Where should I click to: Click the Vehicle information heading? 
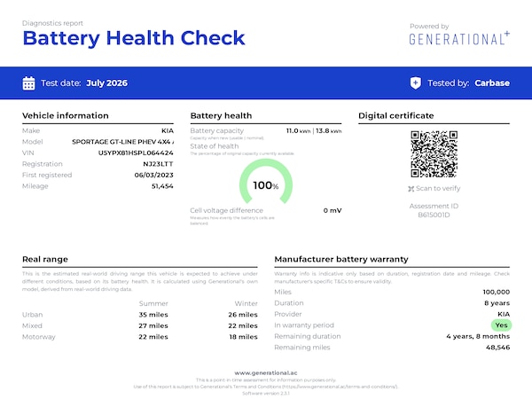[x=66, y=115]
